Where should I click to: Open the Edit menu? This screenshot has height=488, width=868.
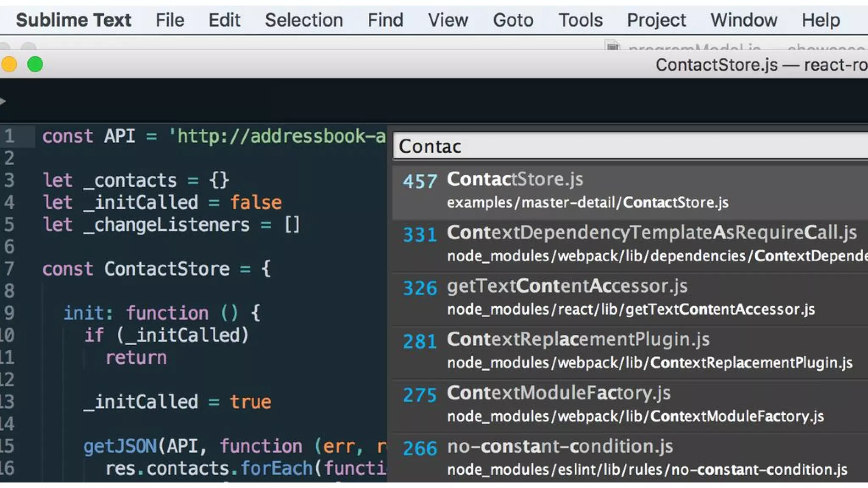(224, 20)
